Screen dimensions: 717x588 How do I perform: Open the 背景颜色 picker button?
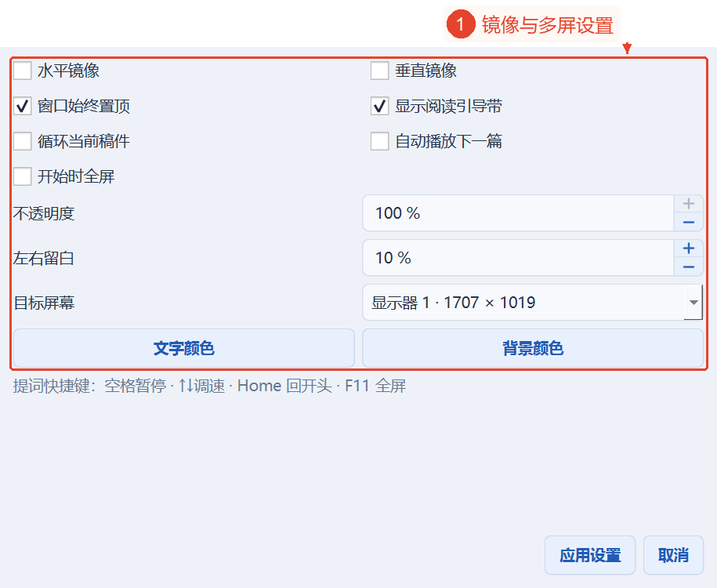click(x=533, y=348)
